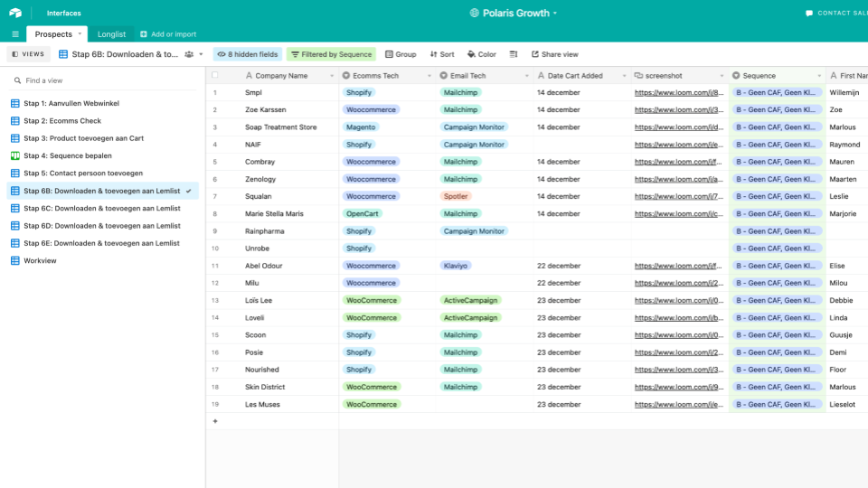Open view Stap 6D: Downloaden & toevoegen aan Lemlist
The height and width of the screenshot is (488, 868).
point(103,226)
